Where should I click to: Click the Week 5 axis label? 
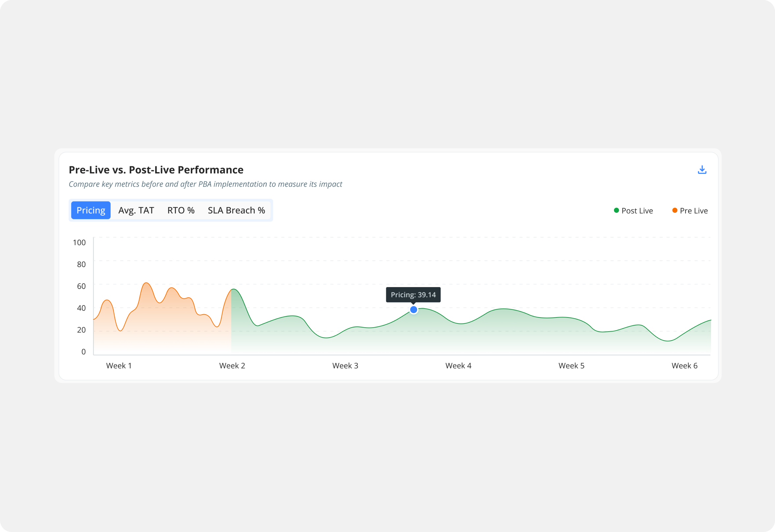[x=571, y=366]
